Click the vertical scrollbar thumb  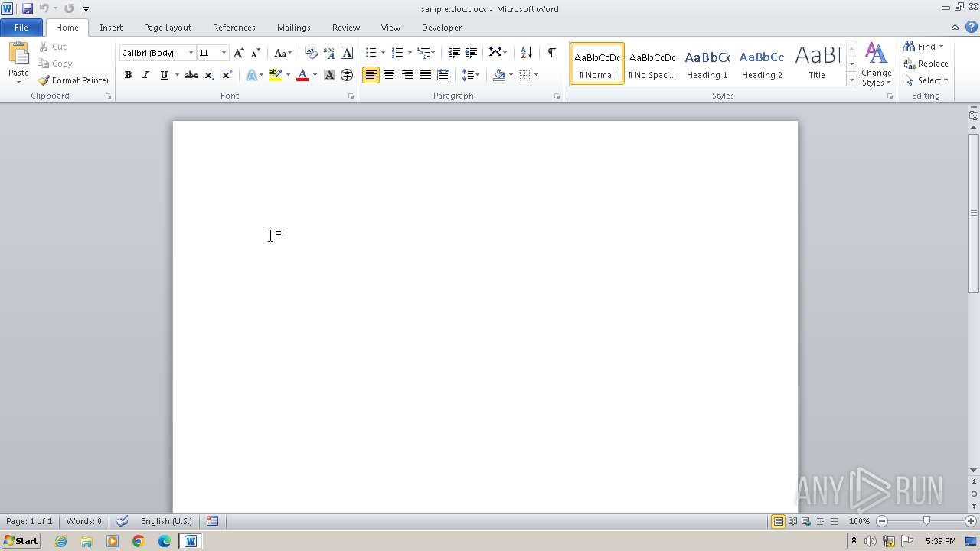click(974, 213)
